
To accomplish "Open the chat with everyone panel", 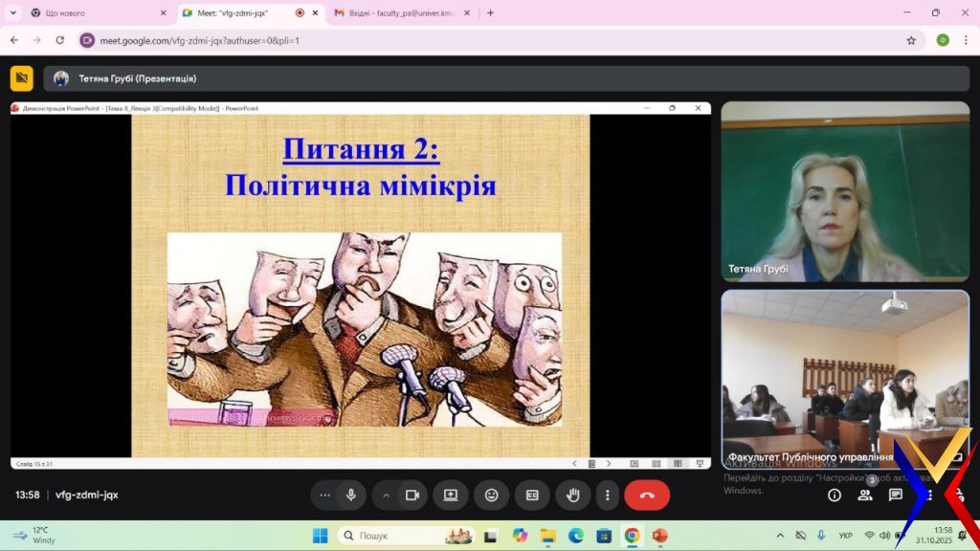I will click(x=896, y=495).
